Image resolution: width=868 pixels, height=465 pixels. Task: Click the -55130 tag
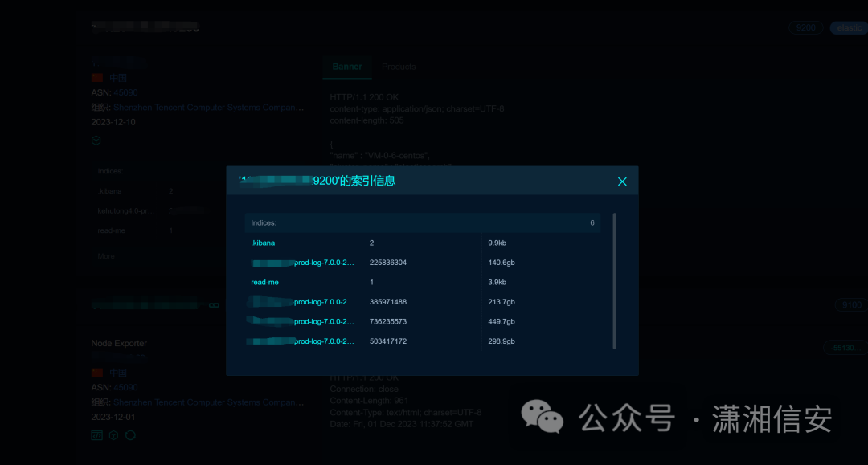pyautogui.click(x=845, y=348)
